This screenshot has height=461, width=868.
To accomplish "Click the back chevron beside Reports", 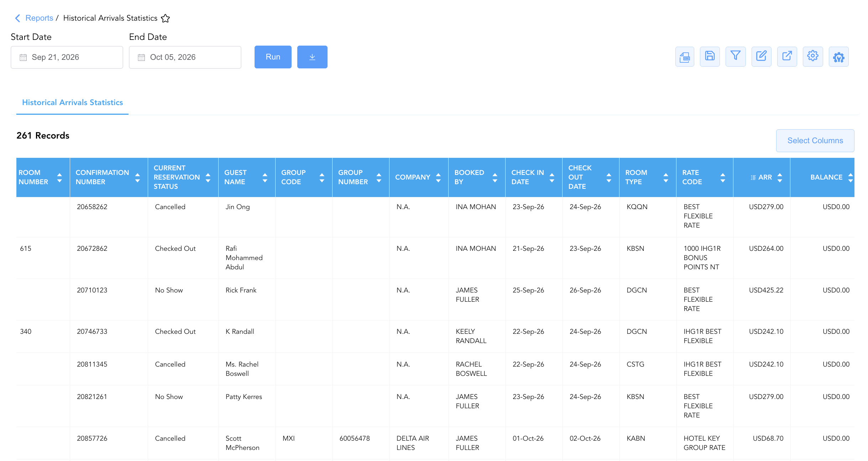I will tap(17, 18).
